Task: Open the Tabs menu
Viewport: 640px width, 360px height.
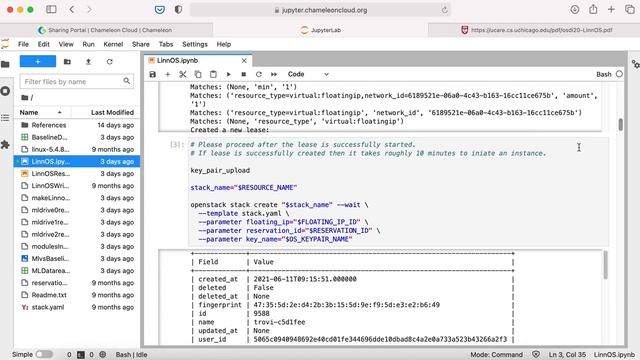Action: pos(166,44)
